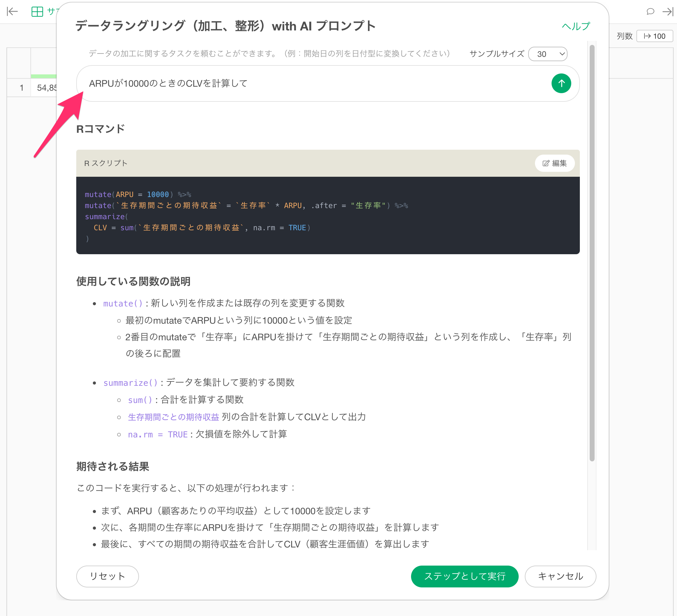Click the dark R script code block
The width and height of the screenshot is (677, 616).
tap(327, 215)
